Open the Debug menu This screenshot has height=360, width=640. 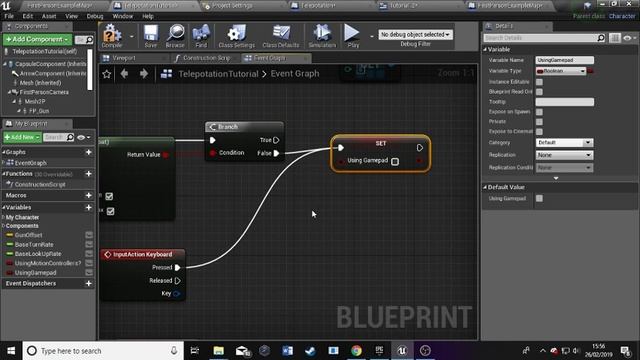[x=95, y=16]
